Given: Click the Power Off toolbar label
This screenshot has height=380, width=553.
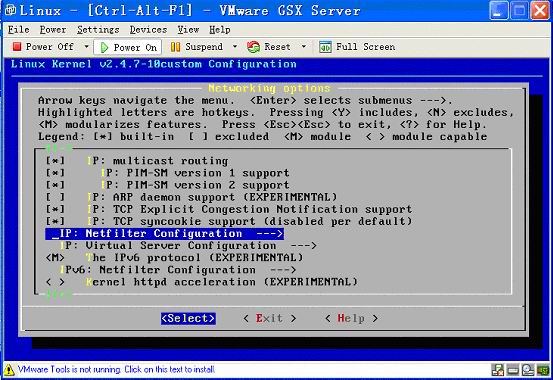Looking at the screenshot, I should pos(50,47).
